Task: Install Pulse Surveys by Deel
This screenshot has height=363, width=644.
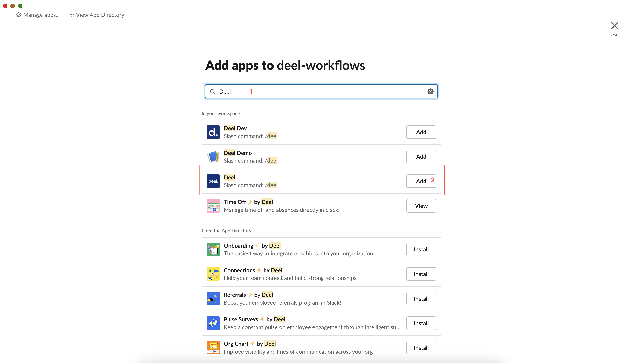Action: tap(421, 323)
